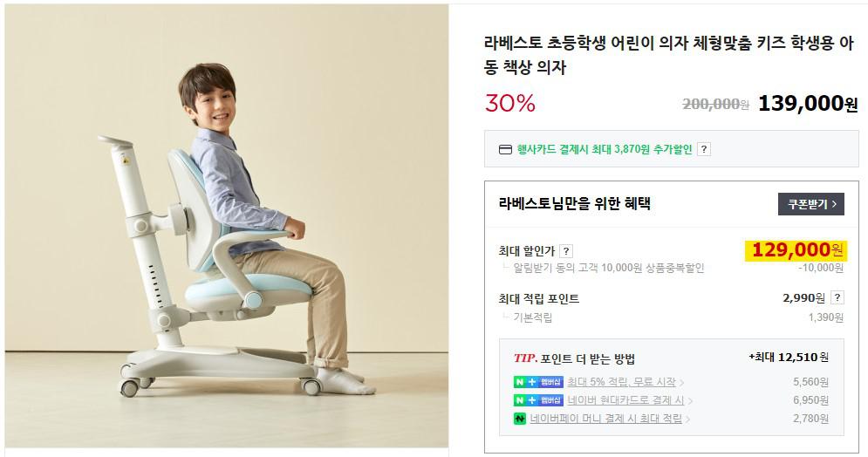This screenshot has width=868, height=457.
Task: Open help icon next to 추가할인 card discount
Action: pos(704,149)
